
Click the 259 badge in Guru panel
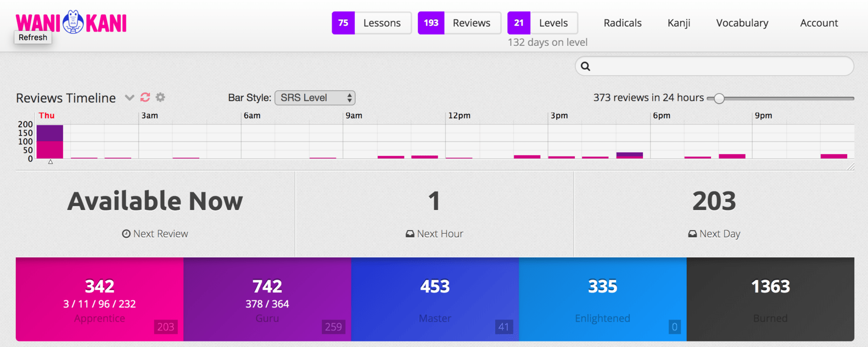(x=333, y=327)
